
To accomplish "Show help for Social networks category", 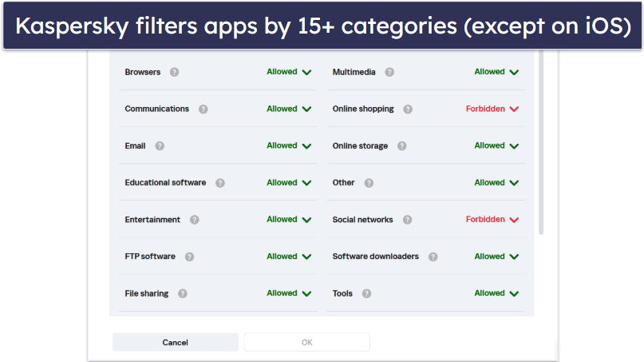I will 407,220.
